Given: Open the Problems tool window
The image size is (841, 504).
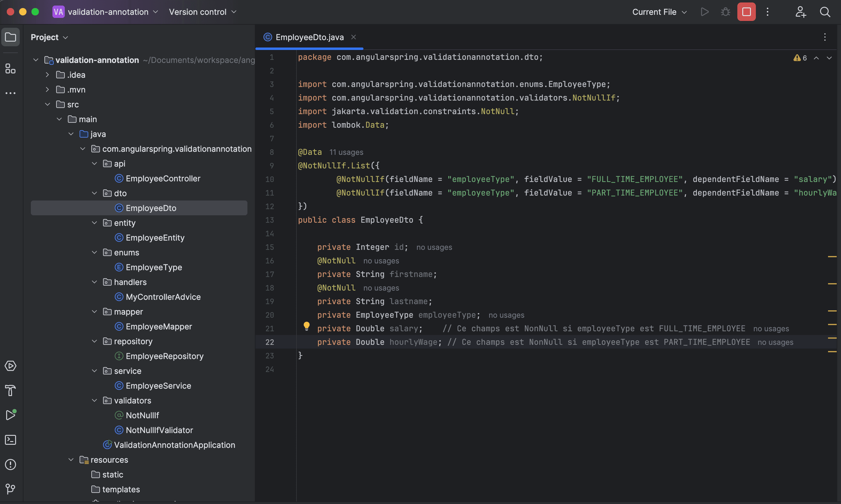Looking at the screenshot, I should coord(10,465).
